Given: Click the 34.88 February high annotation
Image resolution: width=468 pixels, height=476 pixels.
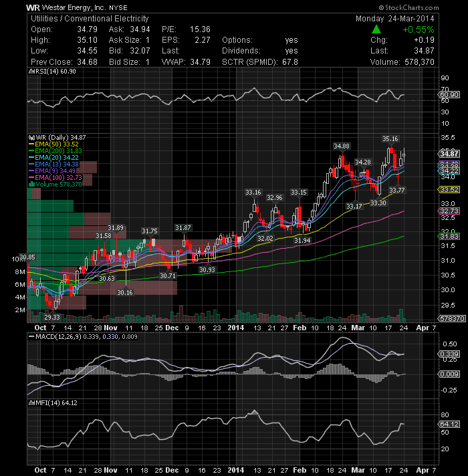Looking at the screenshot, I should 342,146.
